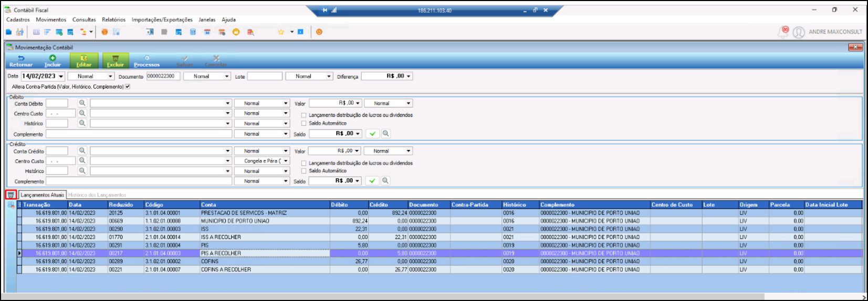This screenshot has width=868, height=301.
Task: Click the blue square icon right of star dropdown
Action: pyautogui.click(x=300, y=32)
